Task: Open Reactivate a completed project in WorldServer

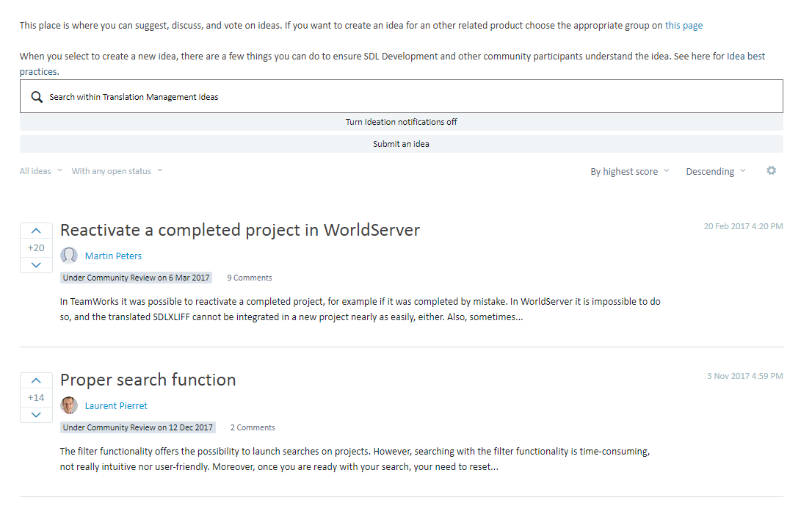Action: pyautogui.click(x=240, y=230)
